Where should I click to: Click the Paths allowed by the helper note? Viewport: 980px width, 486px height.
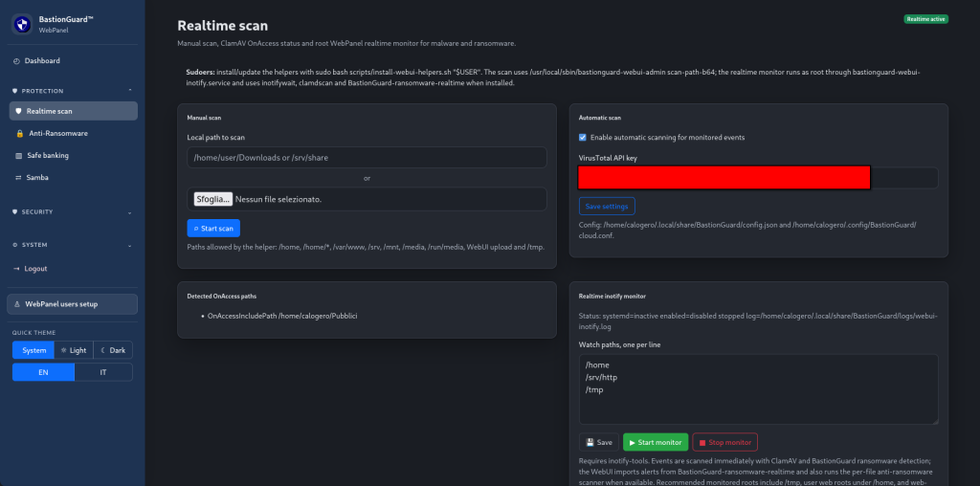coord(366,247)
